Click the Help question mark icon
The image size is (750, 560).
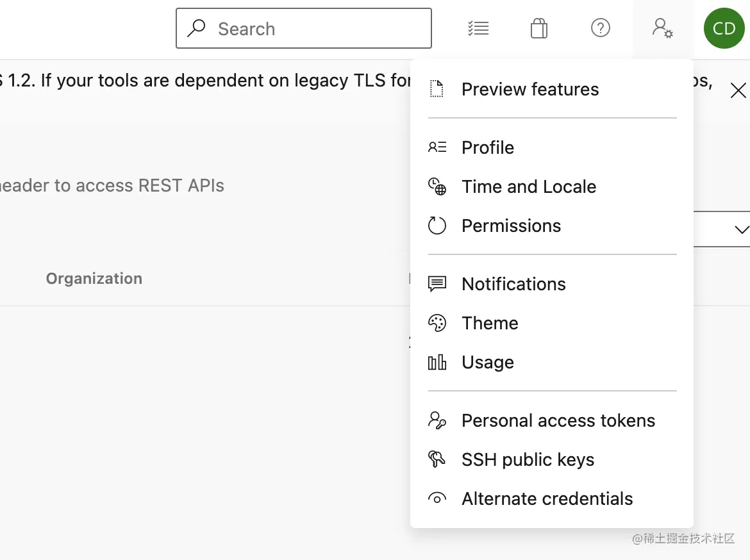coord(600,28)
